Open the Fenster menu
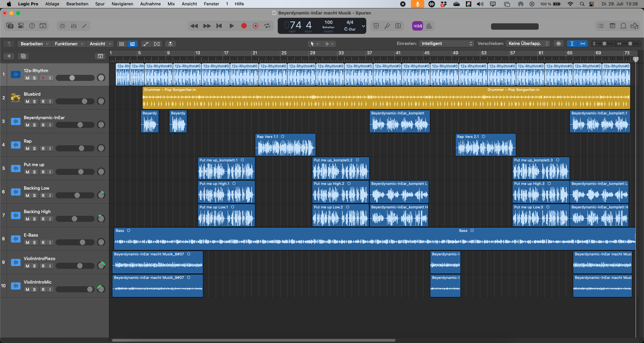 211,4
